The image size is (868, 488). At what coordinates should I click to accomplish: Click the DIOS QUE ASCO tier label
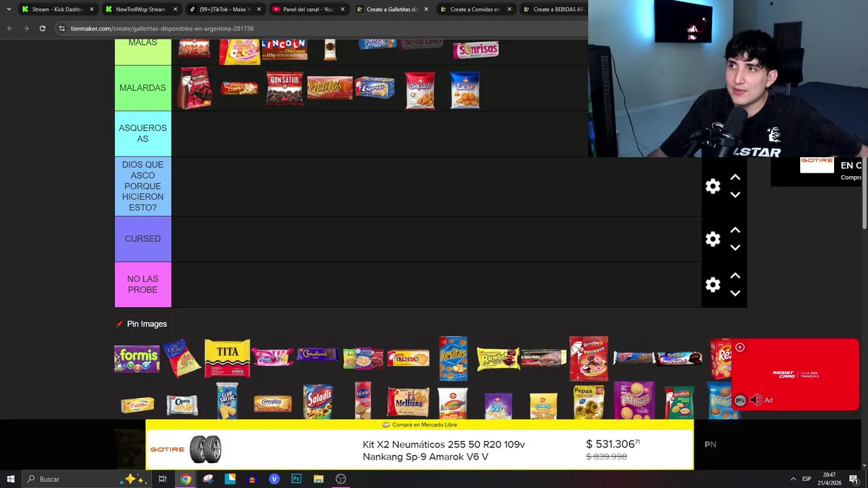click(x=142, y=186)
